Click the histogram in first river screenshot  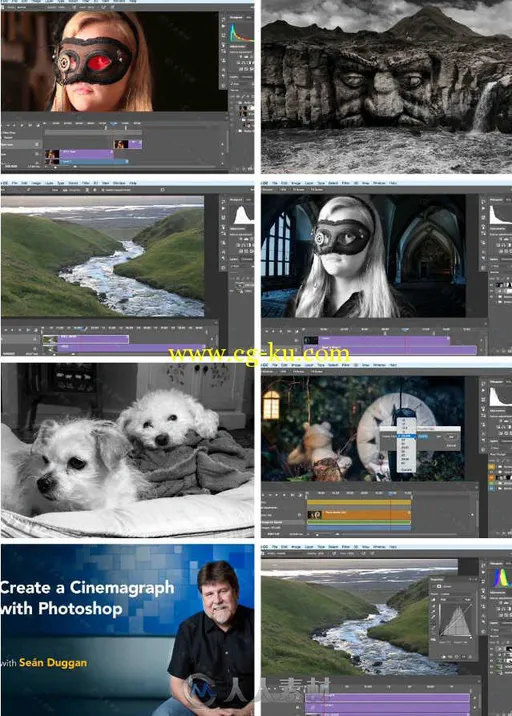(x=242, y=215)
